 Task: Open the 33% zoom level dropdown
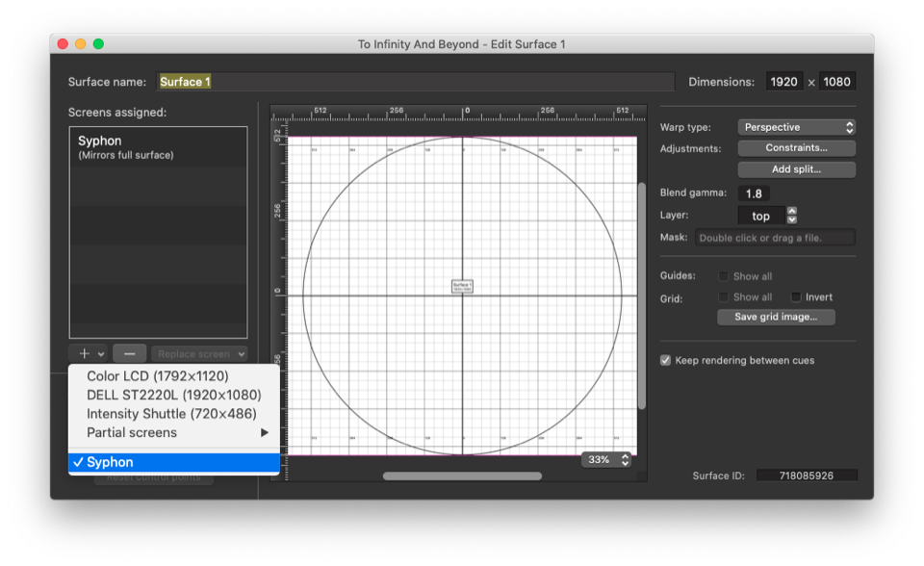(x=605, y=460)
